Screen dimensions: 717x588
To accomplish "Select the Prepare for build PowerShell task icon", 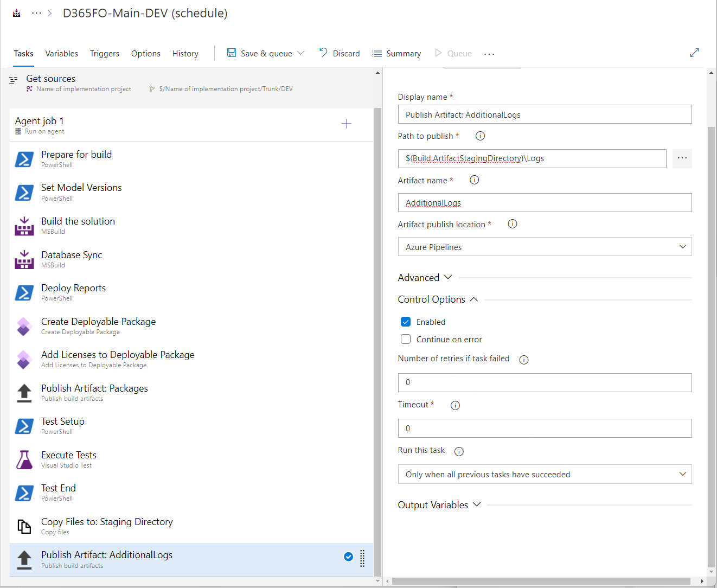I will (x=24, y=159).
